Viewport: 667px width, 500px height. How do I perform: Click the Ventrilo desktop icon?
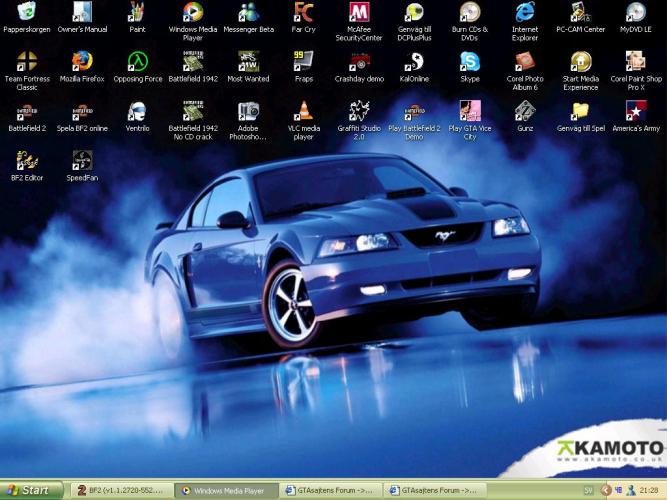tap(137, 111)
